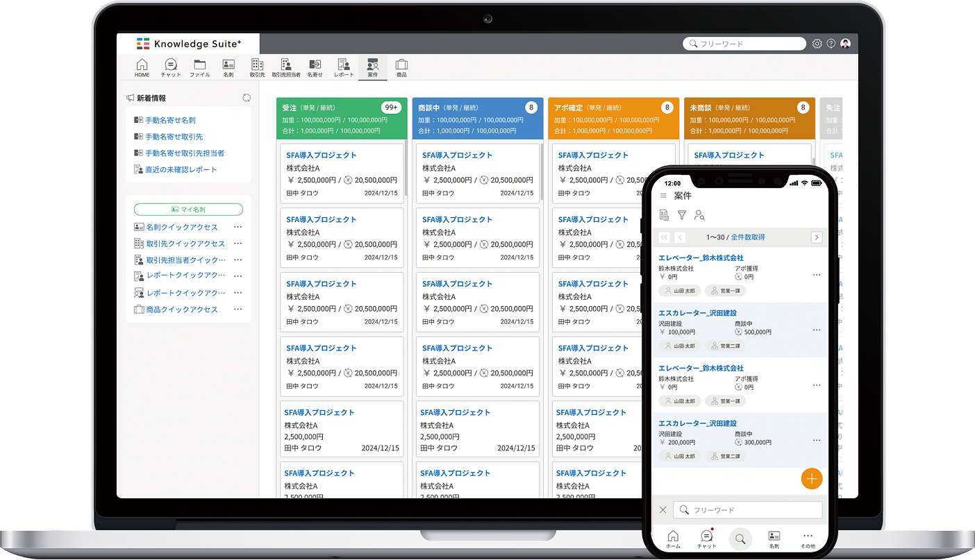Expand options for 商品クイックアクセス
Viewport: 975px width, 560px height.
tap(238, 309)
